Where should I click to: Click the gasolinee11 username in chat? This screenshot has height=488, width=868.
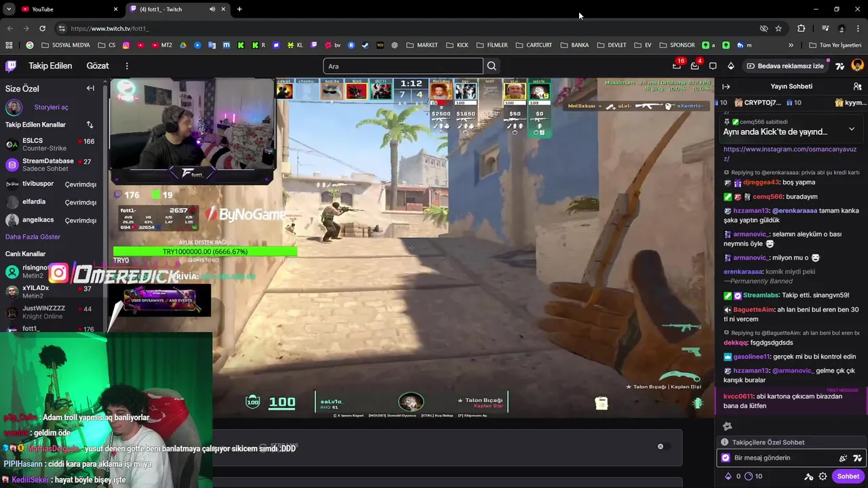click(751, 357)
